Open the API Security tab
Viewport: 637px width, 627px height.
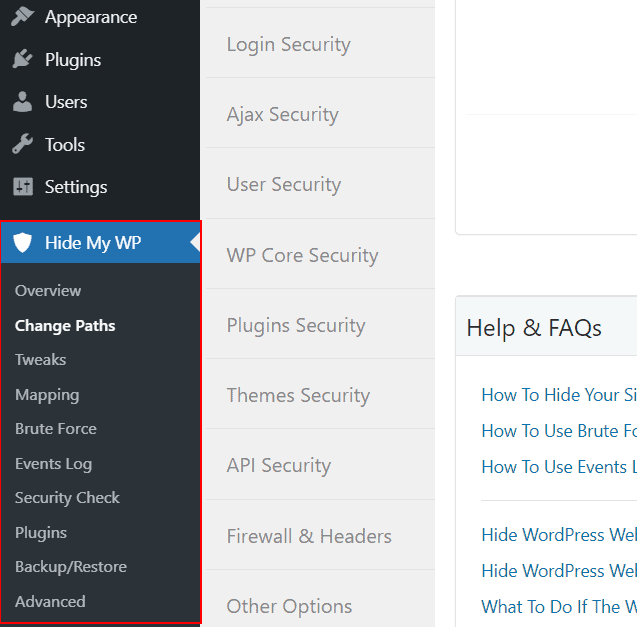[320, 466]
